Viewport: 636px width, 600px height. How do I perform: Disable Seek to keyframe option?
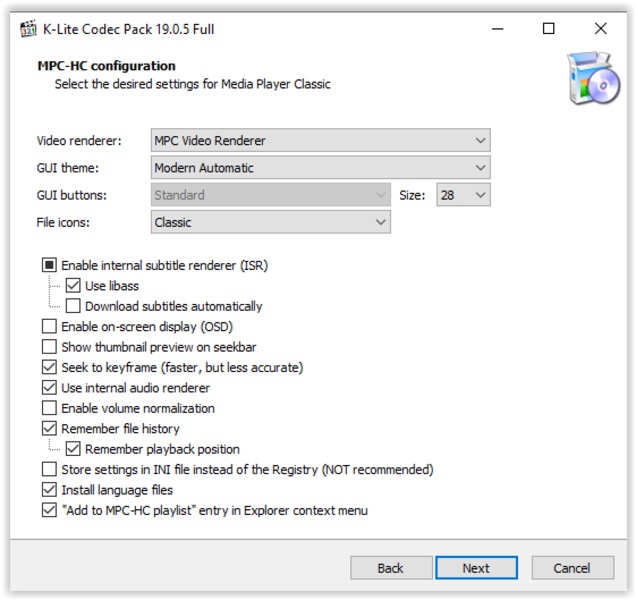(x=49, y=367)
